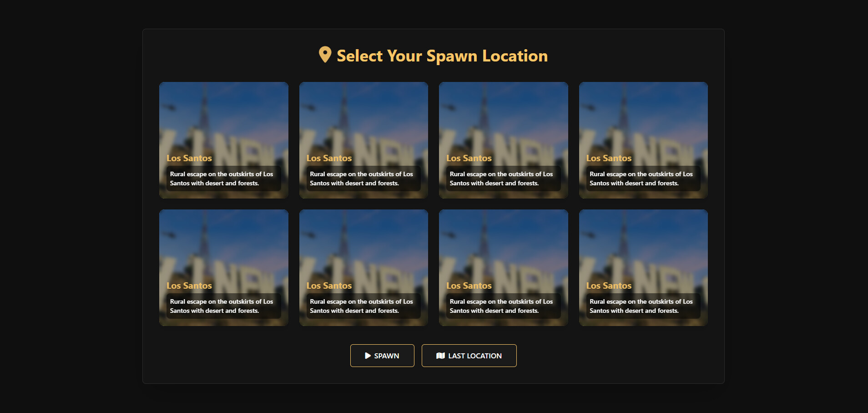
Task: Click the description text on the second top-row card
Action: pos(361,178)
